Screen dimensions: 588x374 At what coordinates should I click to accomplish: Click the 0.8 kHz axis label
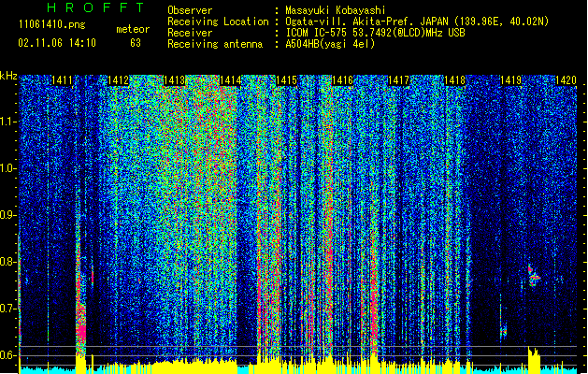[x=8, y=262]
